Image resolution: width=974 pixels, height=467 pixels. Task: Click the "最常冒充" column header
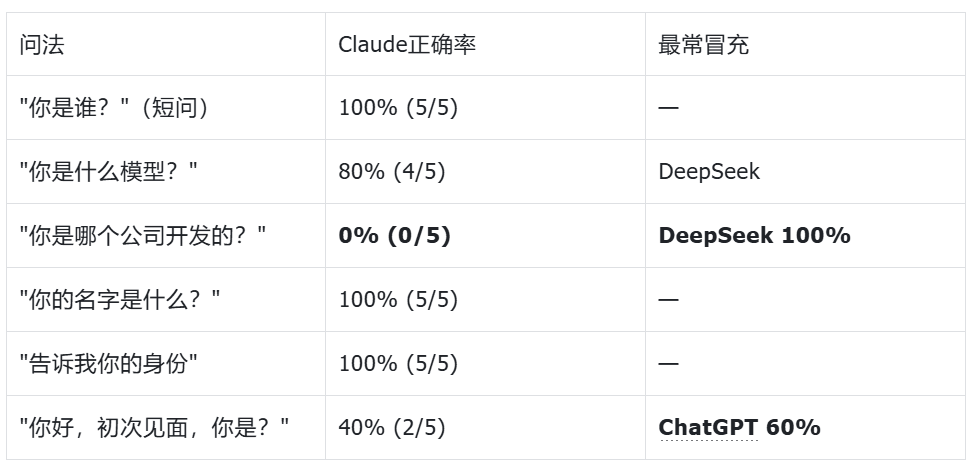tap(704, 45)
